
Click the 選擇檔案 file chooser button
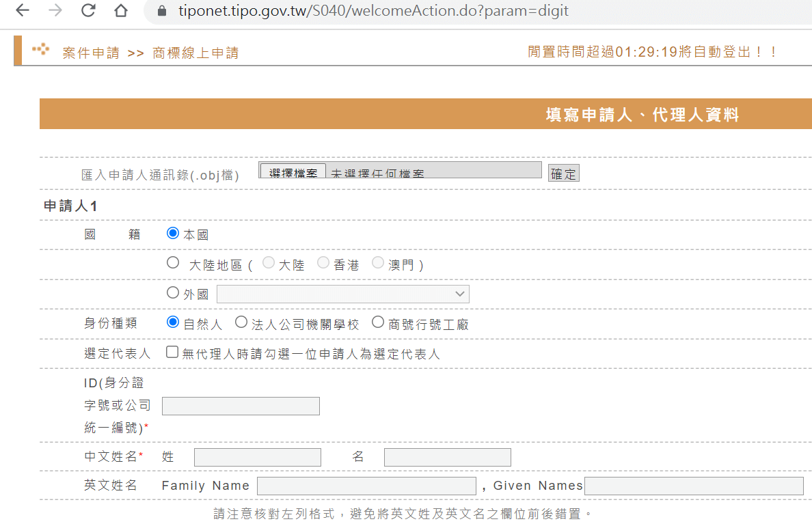coord(293,171)
